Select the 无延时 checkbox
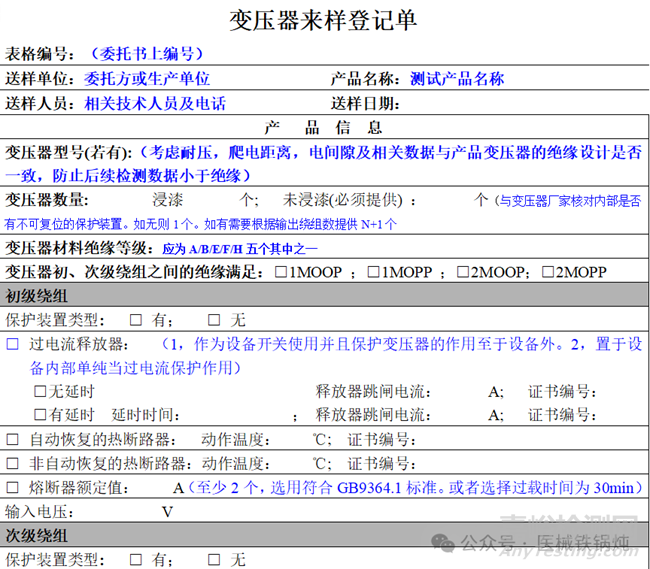Screen dimensions: 650x569 pyautogui.click(x=40, y=392)
